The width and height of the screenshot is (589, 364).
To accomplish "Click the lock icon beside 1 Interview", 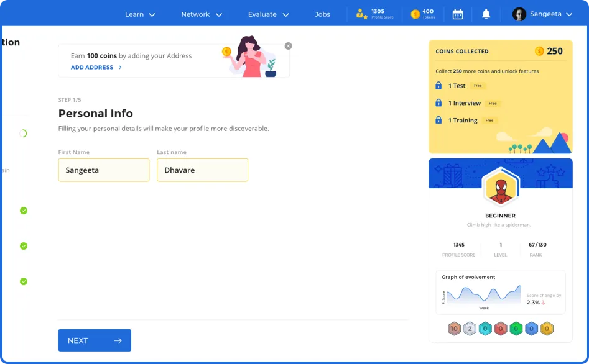I will [x=438, y=103].
